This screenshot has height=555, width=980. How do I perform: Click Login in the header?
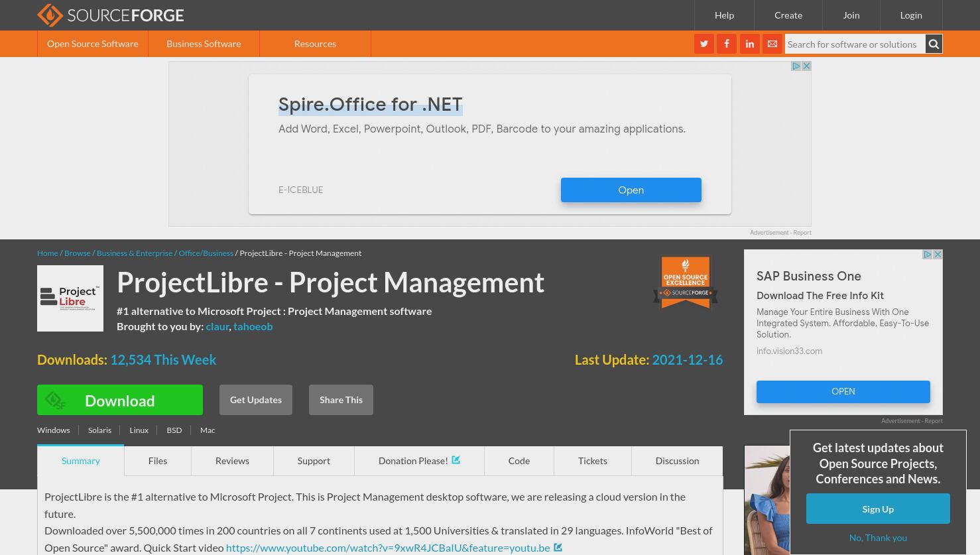[911, 15]
